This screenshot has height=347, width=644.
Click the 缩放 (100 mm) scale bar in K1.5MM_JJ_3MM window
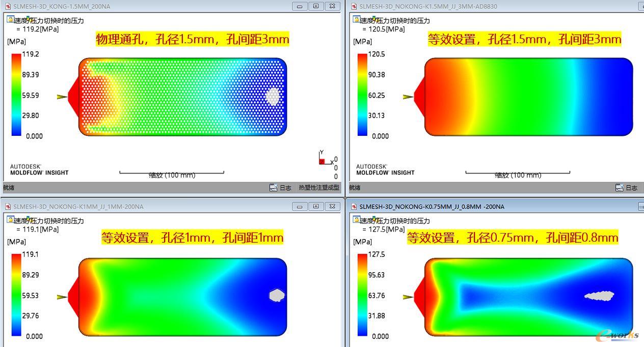518,175
